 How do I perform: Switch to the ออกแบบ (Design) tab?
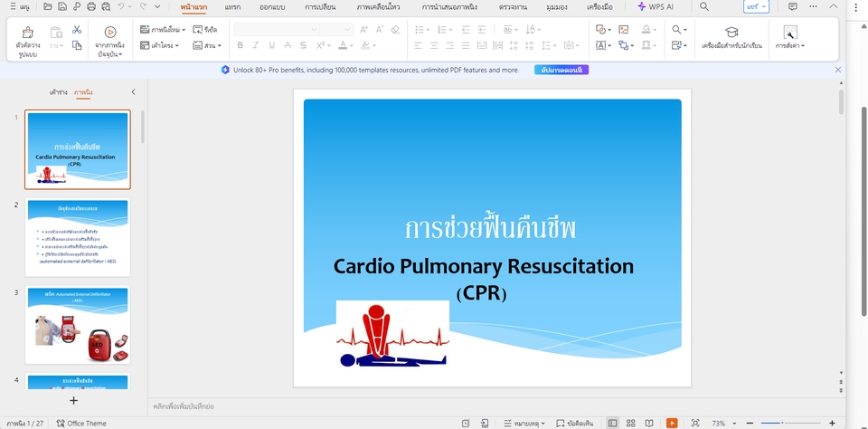[272, 7]
